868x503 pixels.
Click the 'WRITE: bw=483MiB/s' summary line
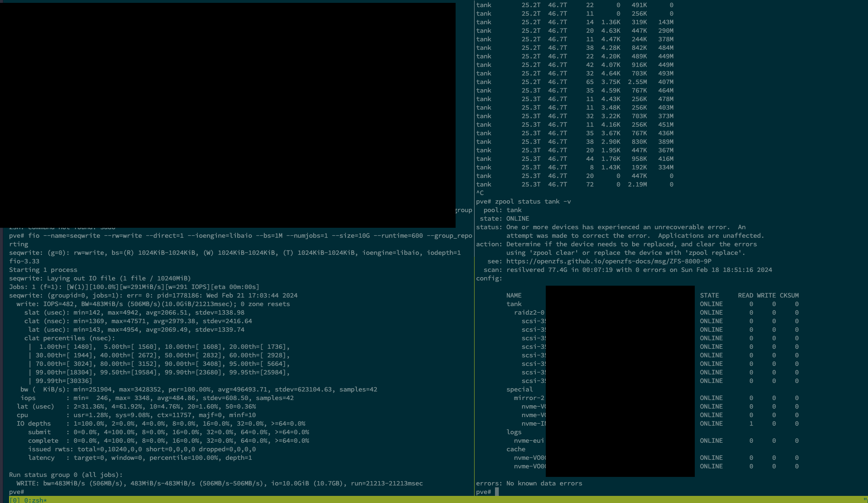coord(220,483)
